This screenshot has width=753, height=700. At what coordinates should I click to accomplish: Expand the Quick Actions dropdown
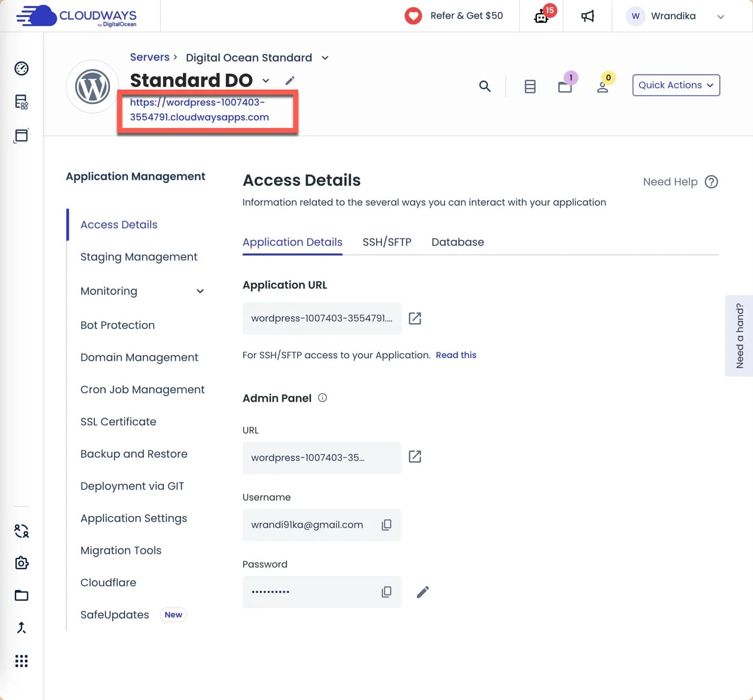tap(675, 85)
